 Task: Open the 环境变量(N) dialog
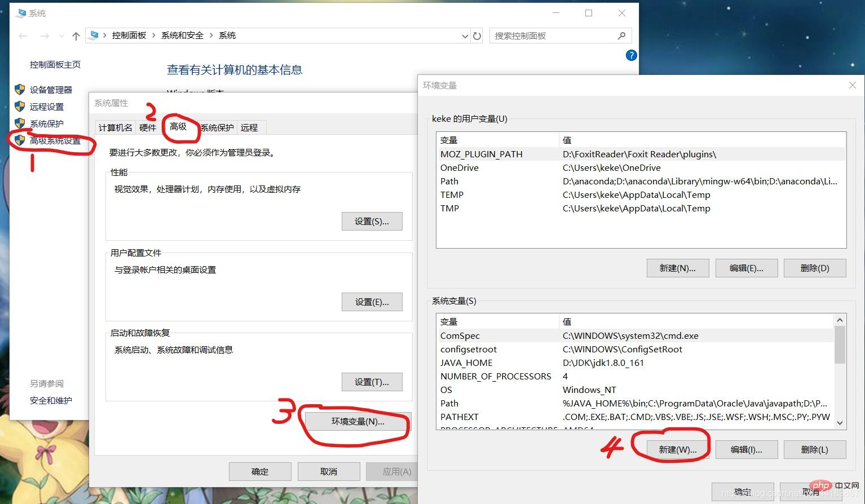(x=356, y=421)
